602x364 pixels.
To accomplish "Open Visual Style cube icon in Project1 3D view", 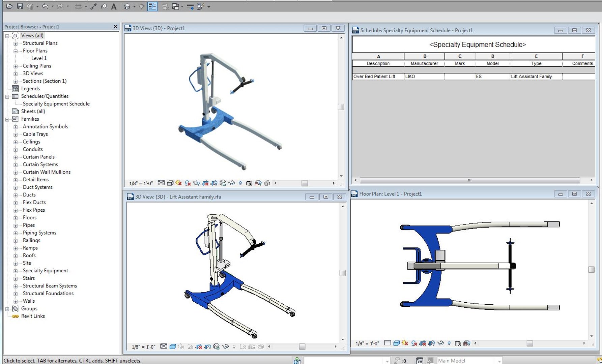I will pyautogui.click(x=170, y=183).
